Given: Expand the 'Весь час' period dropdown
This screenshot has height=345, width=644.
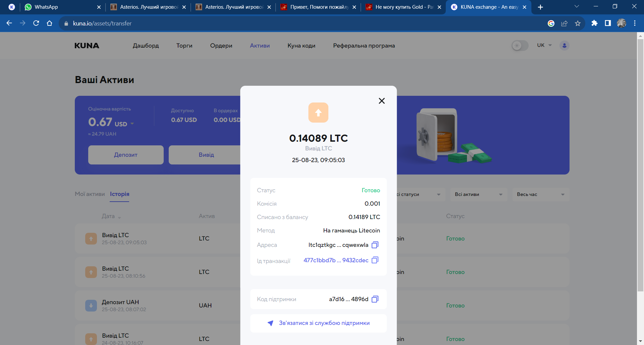Looking at the screenshot, I should click(x=540, y=195).
